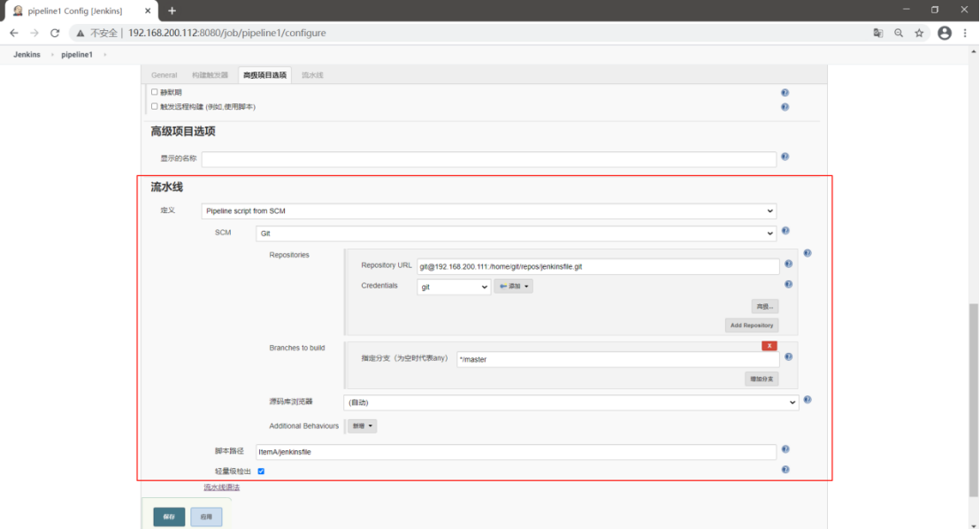Open Credentials git dropdown

click(x=454, y=287)
